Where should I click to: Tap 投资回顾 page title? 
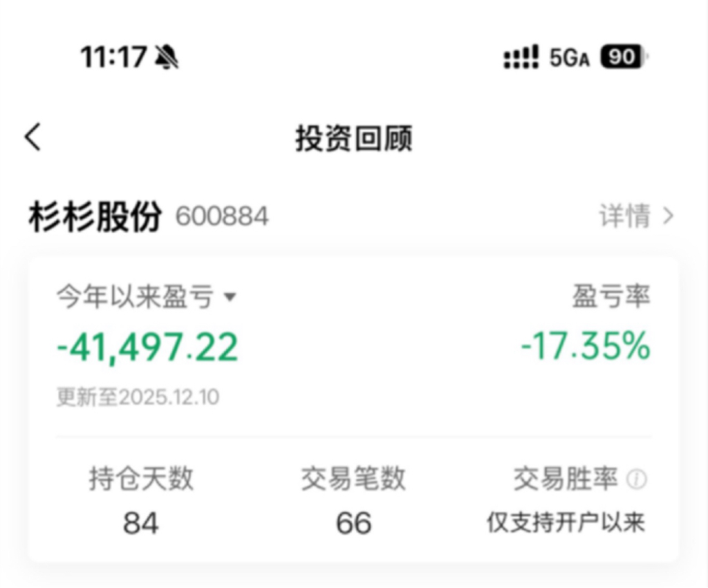[354, 138]
